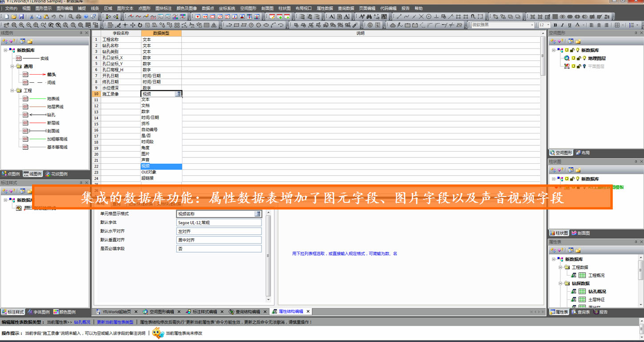
Task: Click the Save disk icon
Action: click(21, 16)
